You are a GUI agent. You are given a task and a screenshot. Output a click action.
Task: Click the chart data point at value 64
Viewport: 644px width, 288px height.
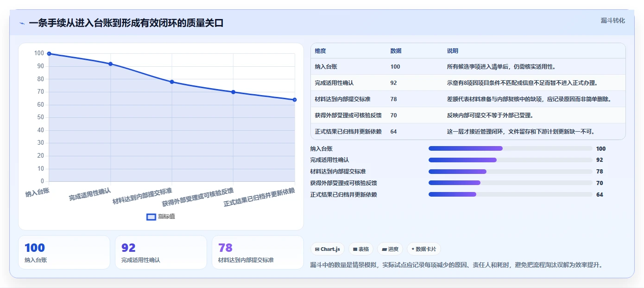click(295, 100)
